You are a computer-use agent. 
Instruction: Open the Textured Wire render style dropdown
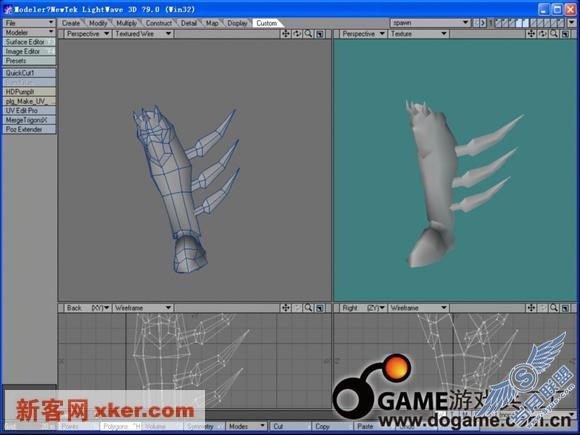pyautogui.click(x=143, y=34)
